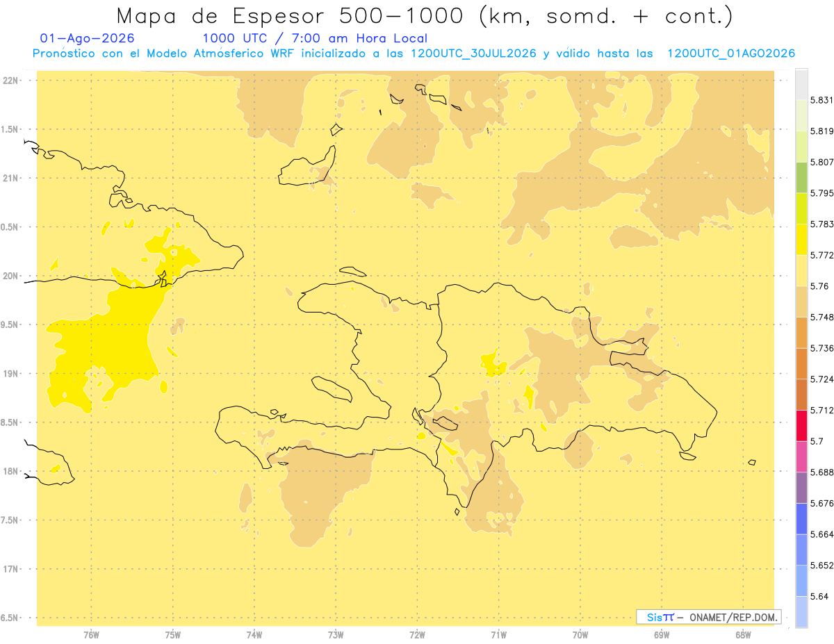This screenshot has height=644, width=834.
Task: Click the '74W' longitude label
Action: point(254,635)
